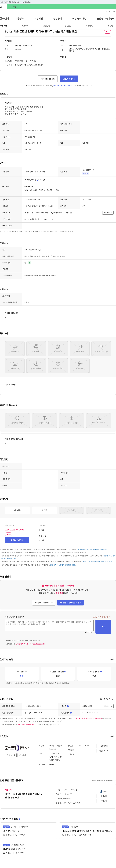Open the 취업지원 menu

click(39, 19)
